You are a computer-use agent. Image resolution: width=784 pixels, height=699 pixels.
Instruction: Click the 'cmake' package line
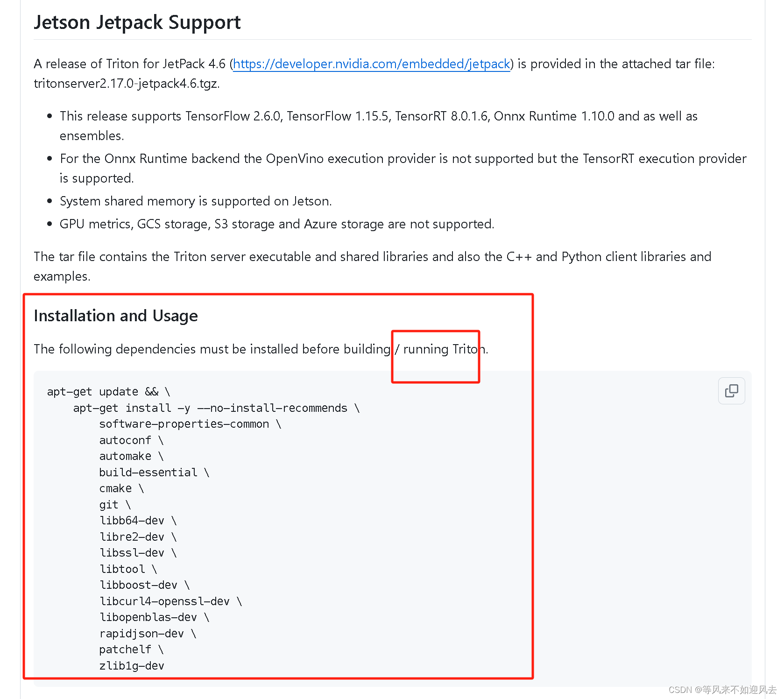(121, 488)
